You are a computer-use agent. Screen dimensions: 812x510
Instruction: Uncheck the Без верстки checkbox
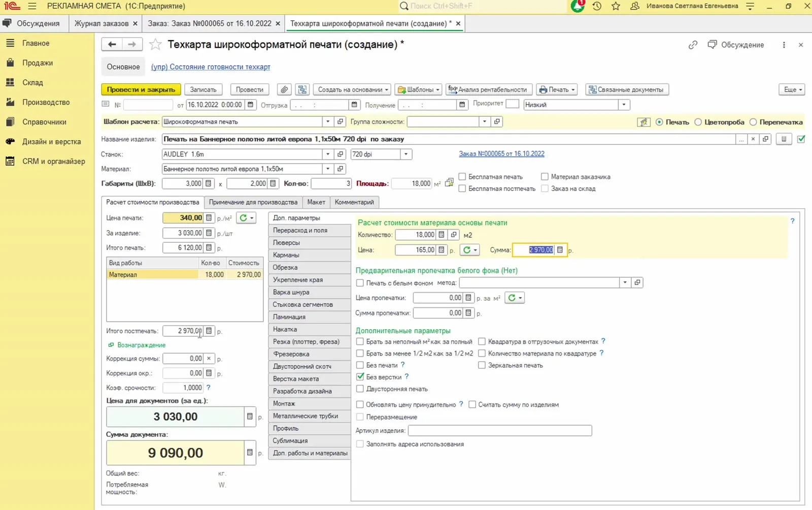(x=360, y=377)
